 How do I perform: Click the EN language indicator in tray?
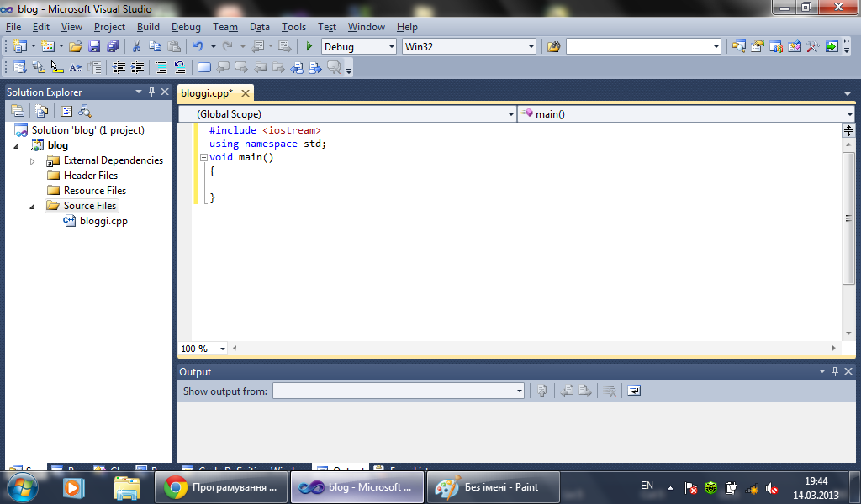647,486
